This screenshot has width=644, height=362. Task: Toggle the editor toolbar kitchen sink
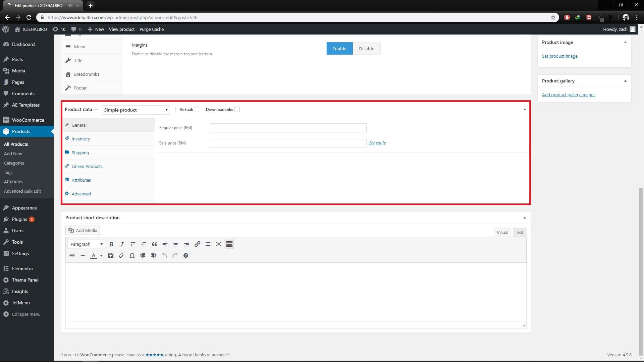click(229, 244)
